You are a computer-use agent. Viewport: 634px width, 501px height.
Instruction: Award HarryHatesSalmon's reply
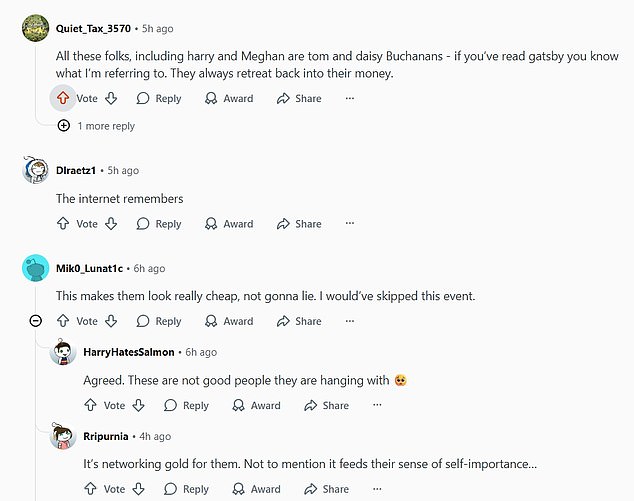256,405
